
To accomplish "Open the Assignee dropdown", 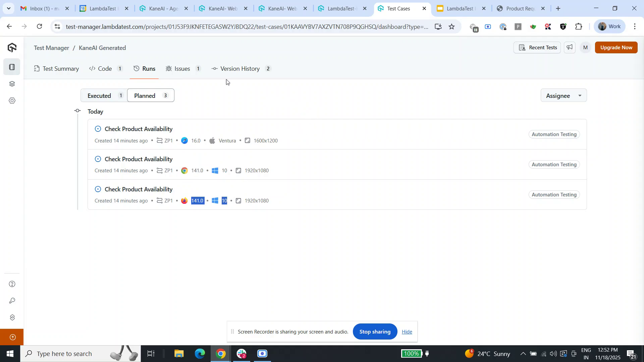I will click(x=563, y=95).
